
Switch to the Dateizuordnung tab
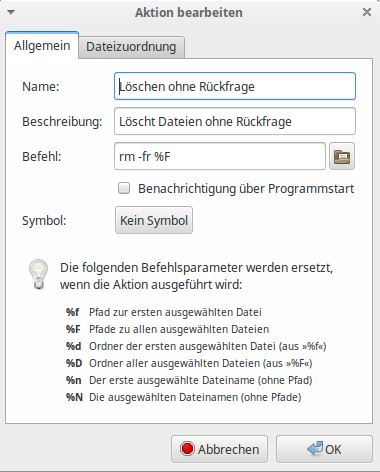(131, 47)
